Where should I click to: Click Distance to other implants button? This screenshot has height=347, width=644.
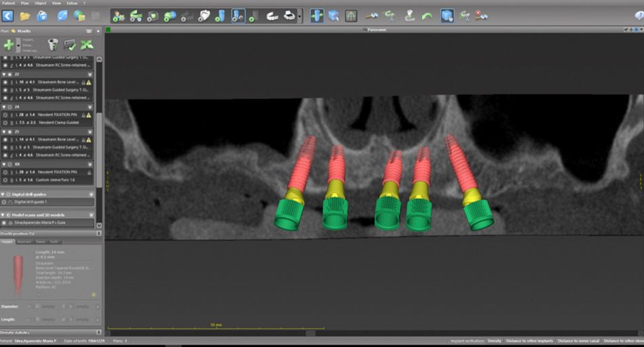529,341
